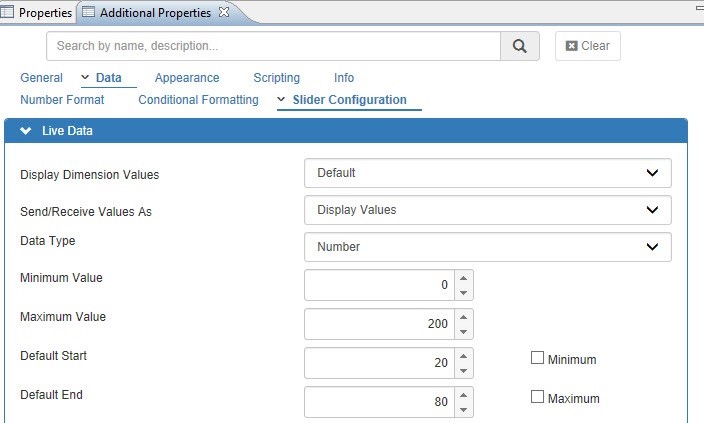
Task: Increase Default Start with up arrow
Action: pos(462,356)
